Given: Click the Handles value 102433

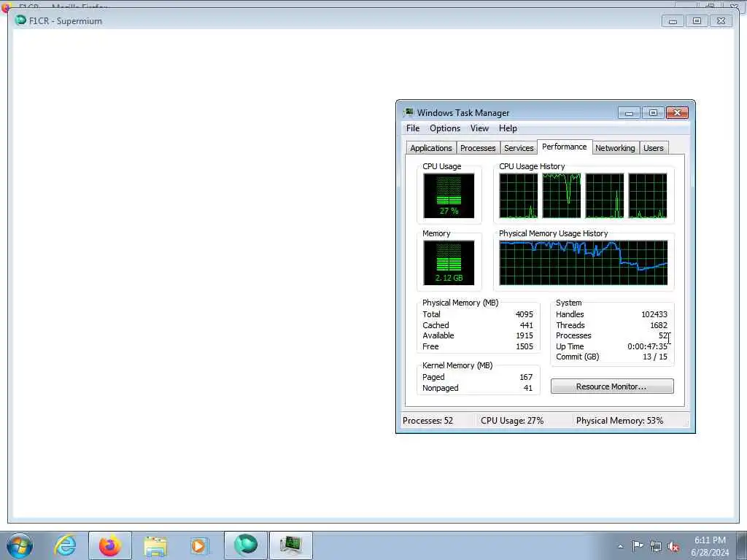Looking at the screenshot, I should point(654,314).
